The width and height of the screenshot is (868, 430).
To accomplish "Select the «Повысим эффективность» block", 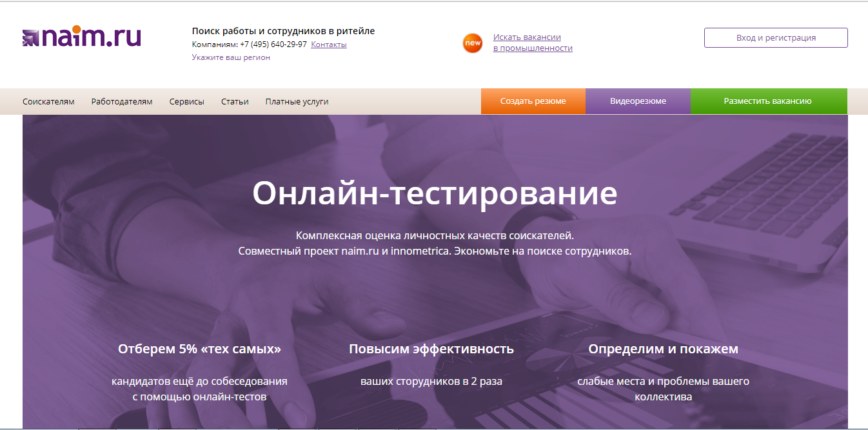I will (x=431, y=349).
